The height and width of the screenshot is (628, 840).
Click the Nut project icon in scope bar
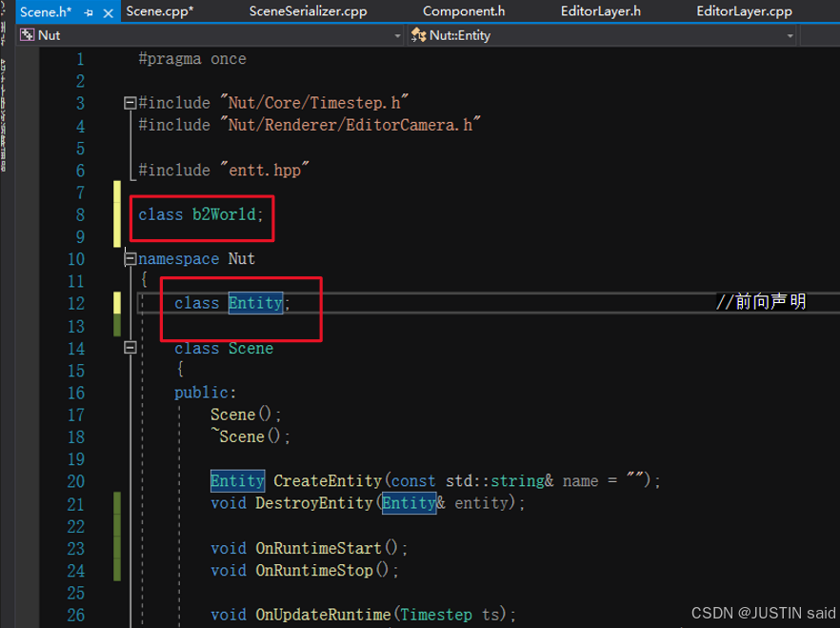27,35
